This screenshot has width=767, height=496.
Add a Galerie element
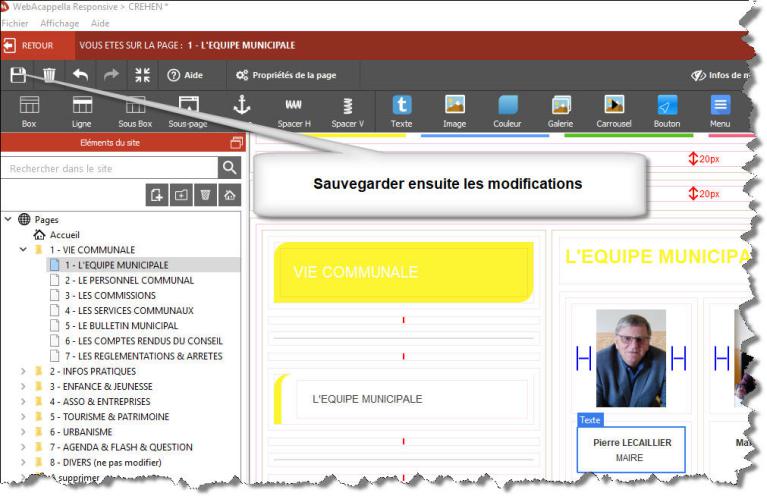point(560,111)
